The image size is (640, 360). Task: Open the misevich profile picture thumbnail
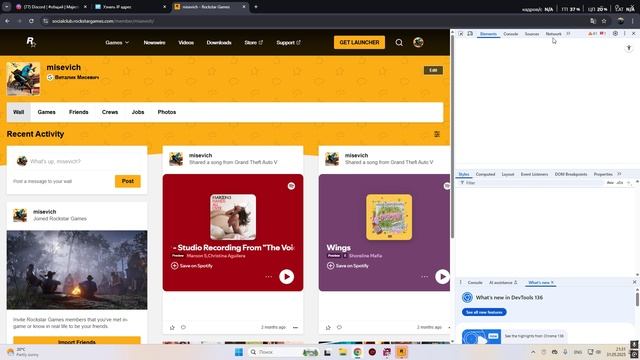[x=23, y=79]
